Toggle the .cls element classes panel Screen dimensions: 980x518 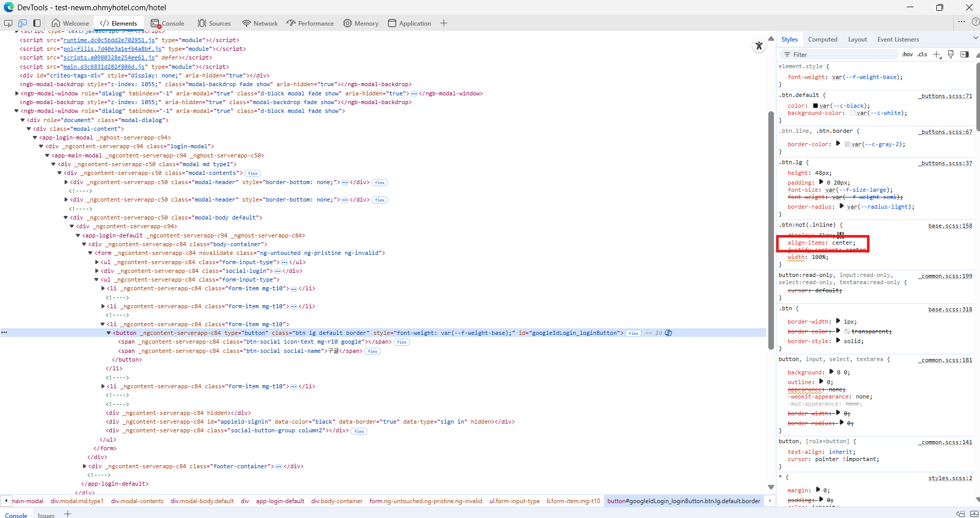coord(923,54)
